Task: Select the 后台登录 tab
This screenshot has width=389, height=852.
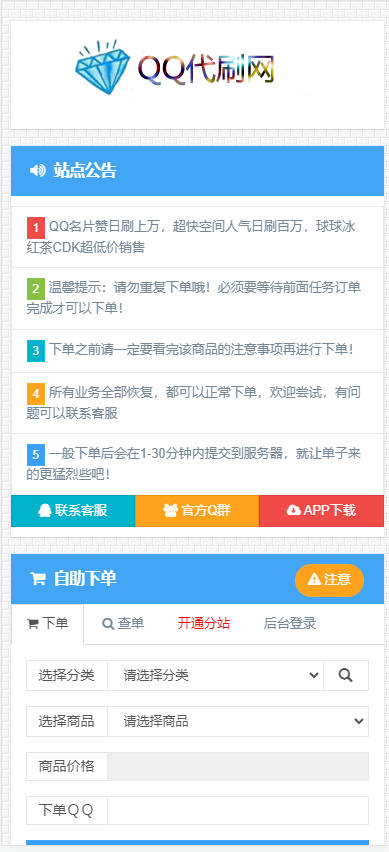Action: [290, 623]
